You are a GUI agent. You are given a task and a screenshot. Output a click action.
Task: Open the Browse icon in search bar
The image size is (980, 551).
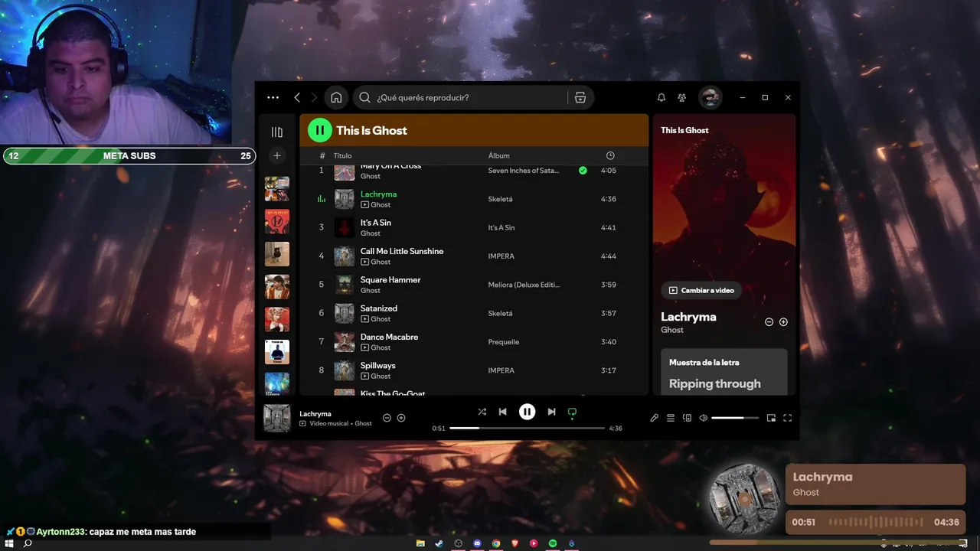click(x=580, y=97)
